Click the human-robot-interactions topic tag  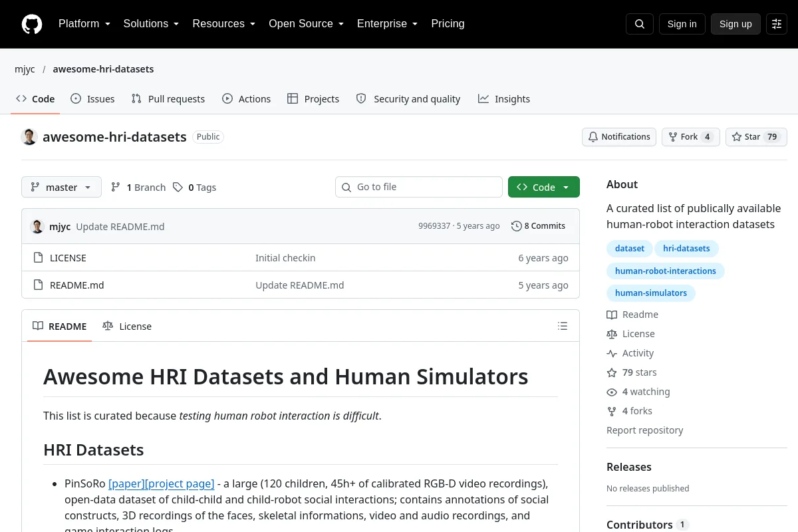(x=666, y=271)
